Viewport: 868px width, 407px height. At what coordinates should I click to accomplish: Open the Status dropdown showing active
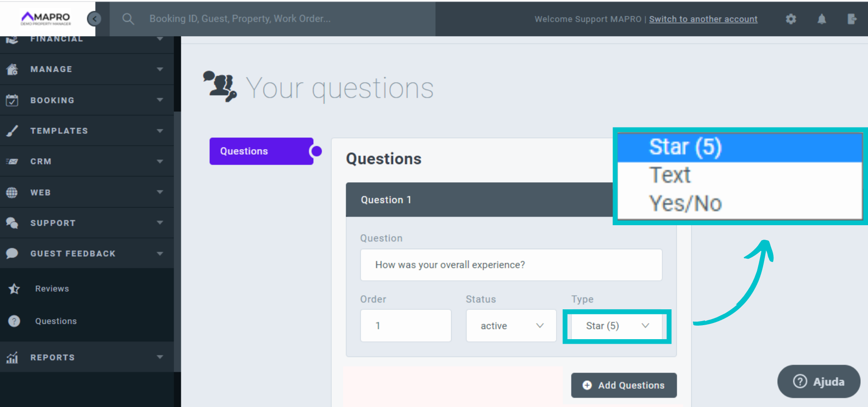(x=511, y=326)
